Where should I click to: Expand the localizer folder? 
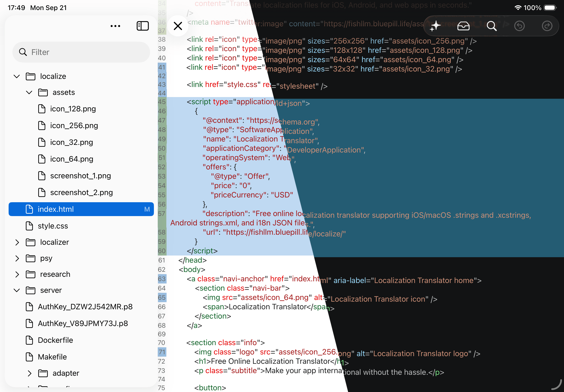click(17, 242)
